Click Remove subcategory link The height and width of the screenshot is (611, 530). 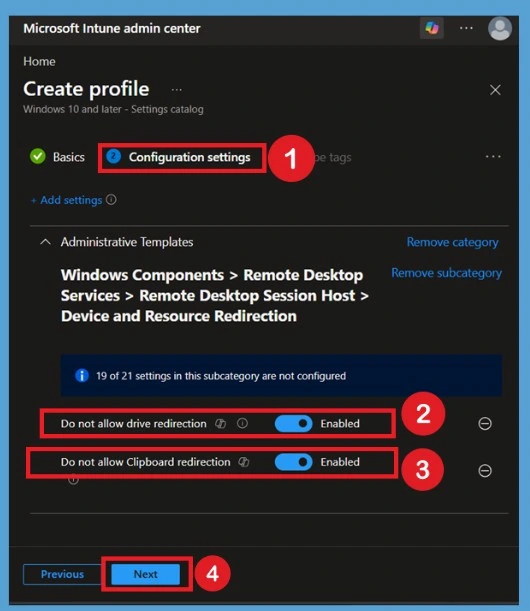point(447,273)
